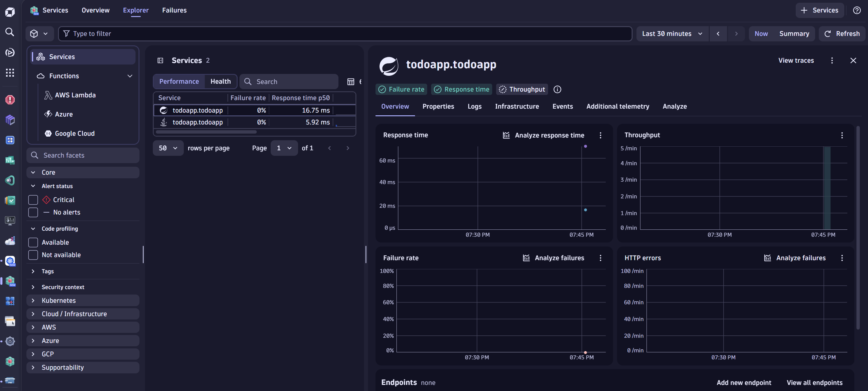
Task: Tick the Available code profiling checkbox
Action: (33, 242)
